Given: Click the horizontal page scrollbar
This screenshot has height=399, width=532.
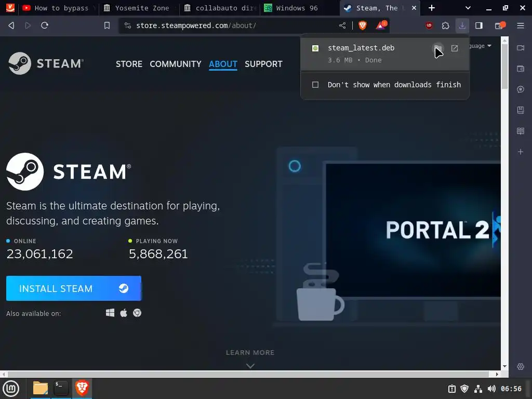Looking at the screenshot, I should click(248, 374).
